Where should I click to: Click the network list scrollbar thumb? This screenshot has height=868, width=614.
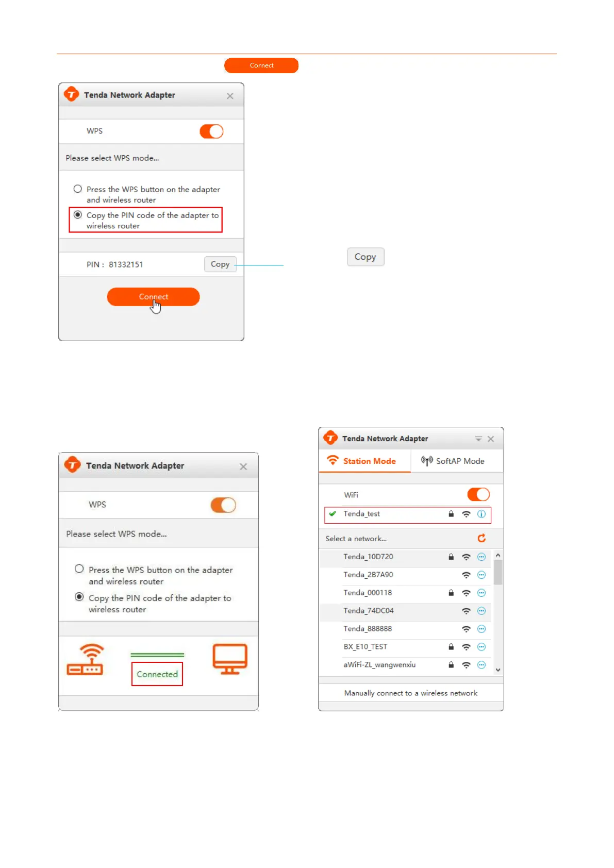pos(498,572)
